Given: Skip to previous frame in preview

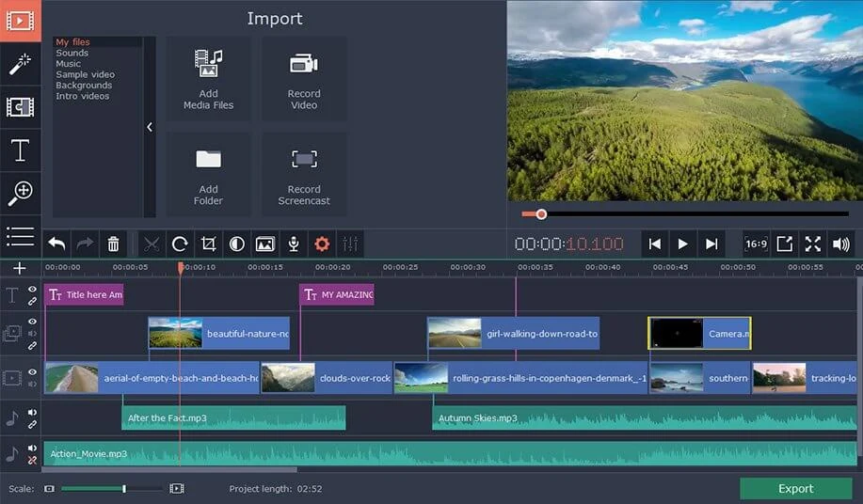Looking at the screenshot, I should point(654,244).
